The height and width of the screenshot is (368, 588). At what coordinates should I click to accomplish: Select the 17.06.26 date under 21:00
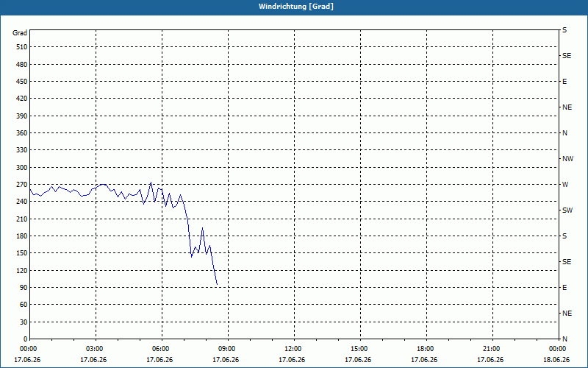490,359
